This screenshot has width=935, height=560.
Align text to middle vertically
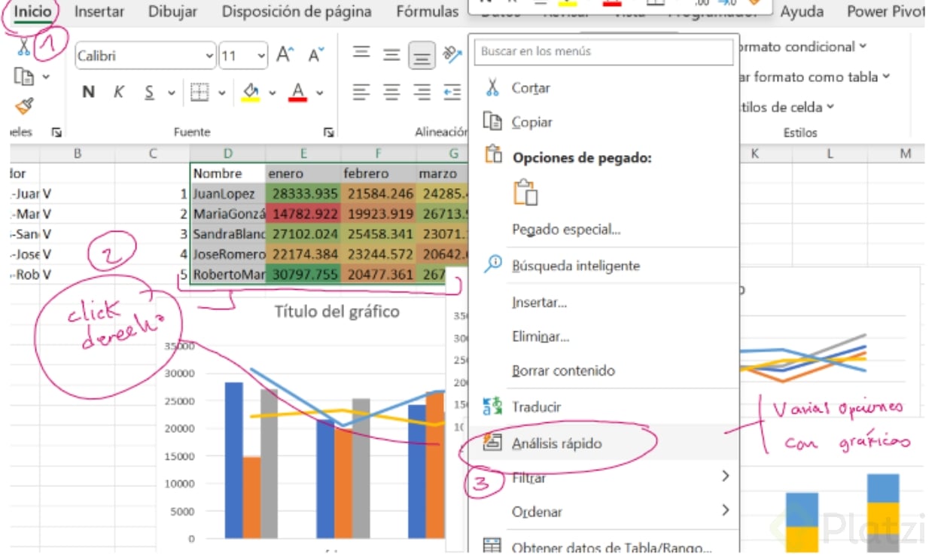pos(391,54)
